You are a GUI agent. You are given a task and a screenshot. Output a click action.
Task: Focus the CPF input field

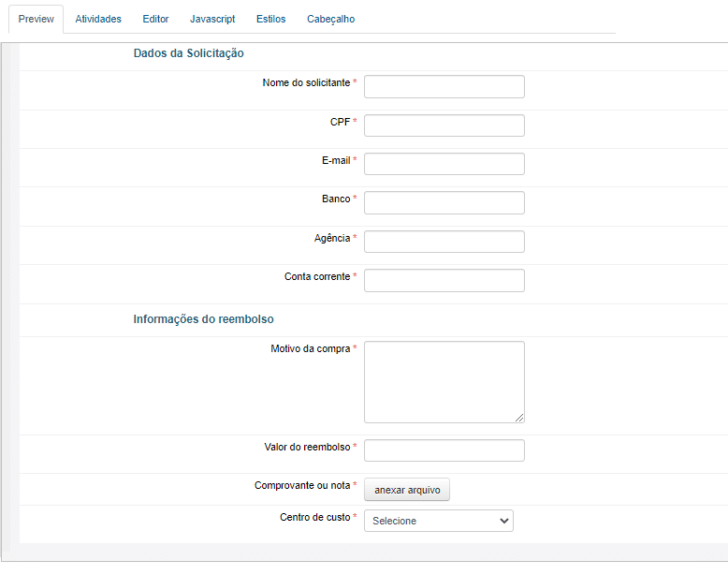444,125
